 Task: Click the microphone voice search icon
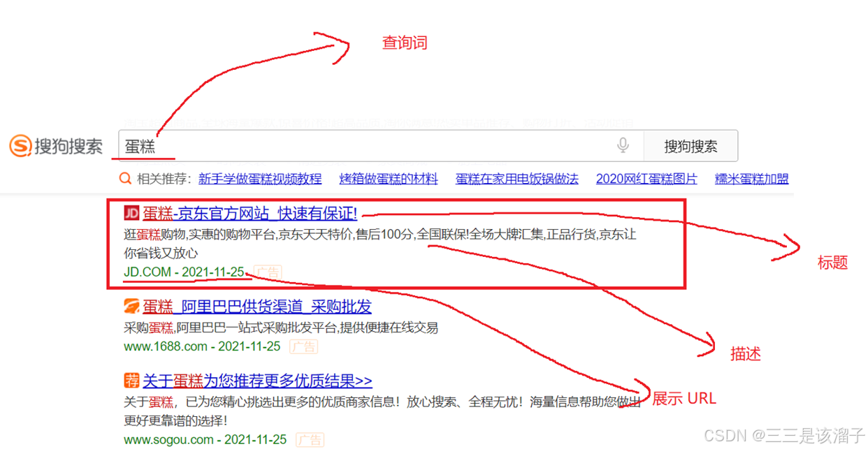623,145
